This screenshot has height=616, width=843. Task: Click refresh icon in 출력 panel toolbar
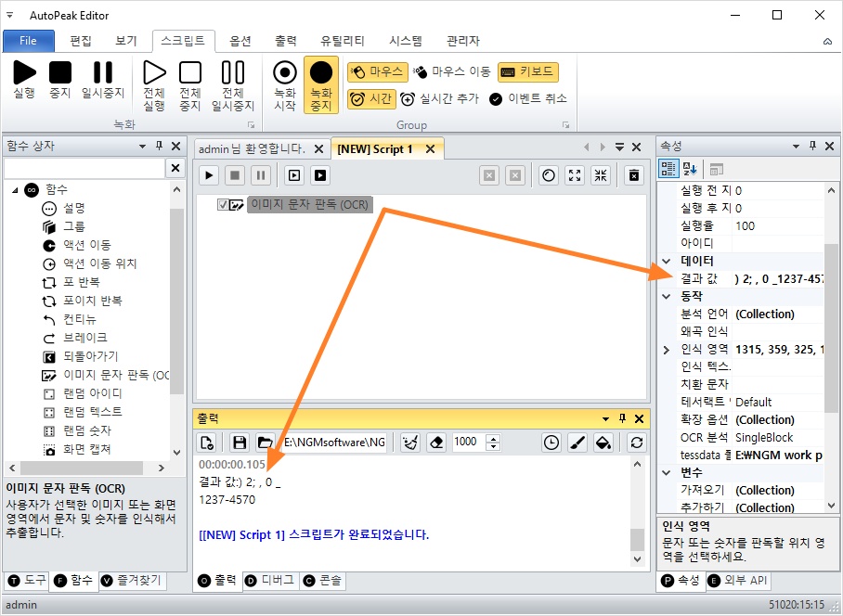point(637,443)
